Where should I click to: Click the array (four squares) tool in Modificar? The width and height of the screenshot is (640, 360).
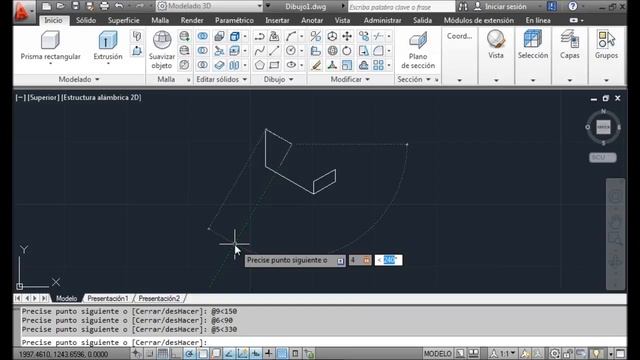(x=378, y=65)
